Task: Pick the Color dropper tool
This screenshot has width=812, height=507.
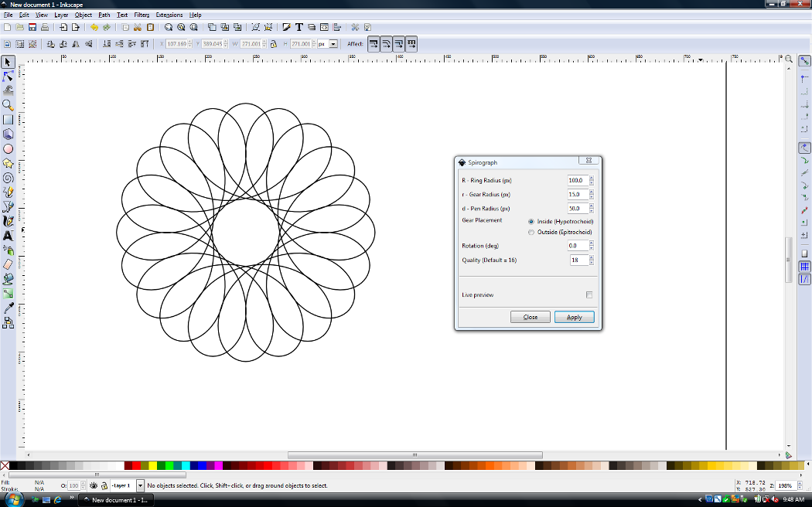Action: [8, 308]
